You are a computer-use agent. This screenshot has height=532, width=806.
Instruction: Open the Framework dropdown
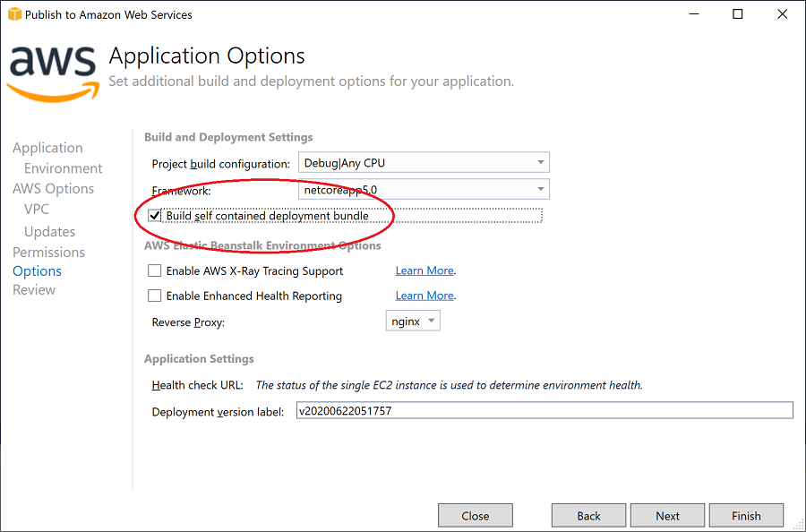[541, 189]
